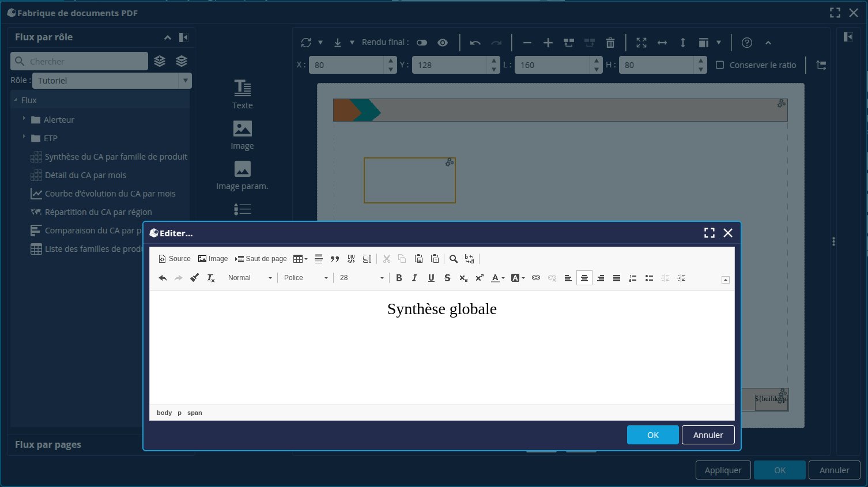Apply italic formatting to the text
Viewport: 868px width, 487px height.
(x=414, y=278)
